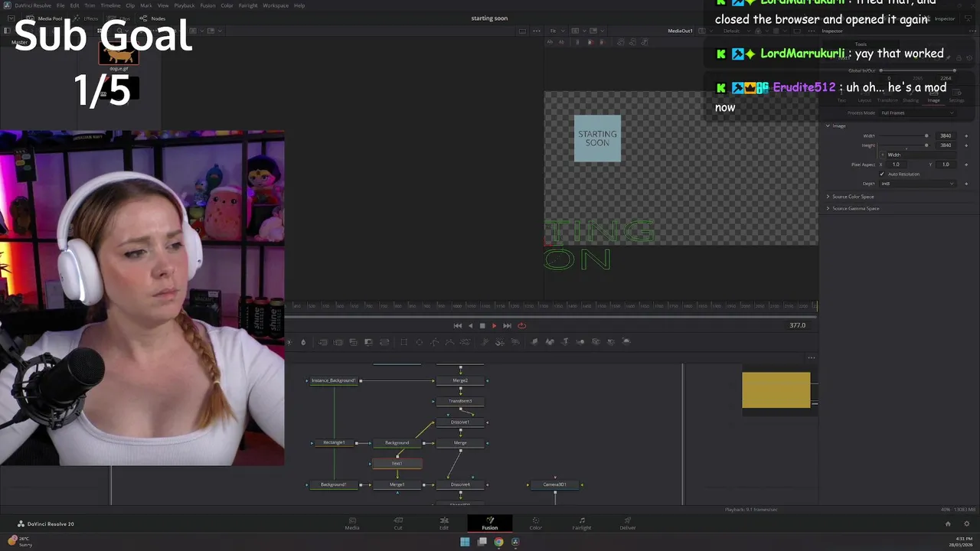The width and height of the screenshot is (980, 551).
Task: Stop playback
Action: coord(482,325)
